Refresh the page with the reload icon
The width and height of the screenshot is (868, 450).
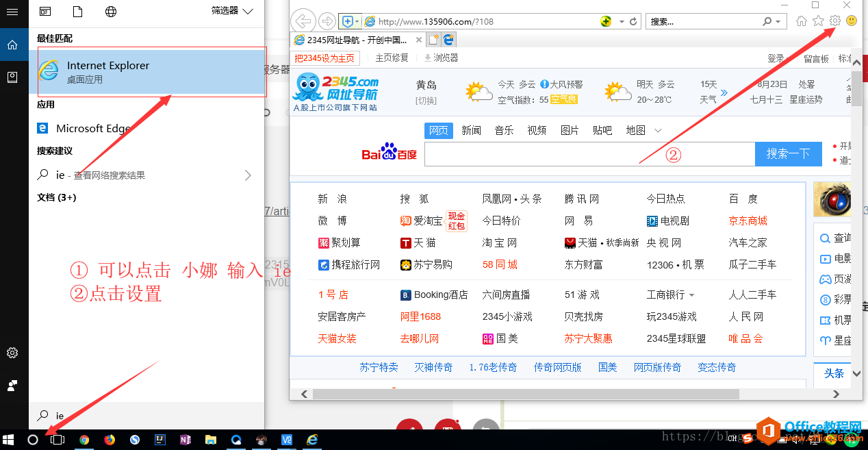pos(633,21)
